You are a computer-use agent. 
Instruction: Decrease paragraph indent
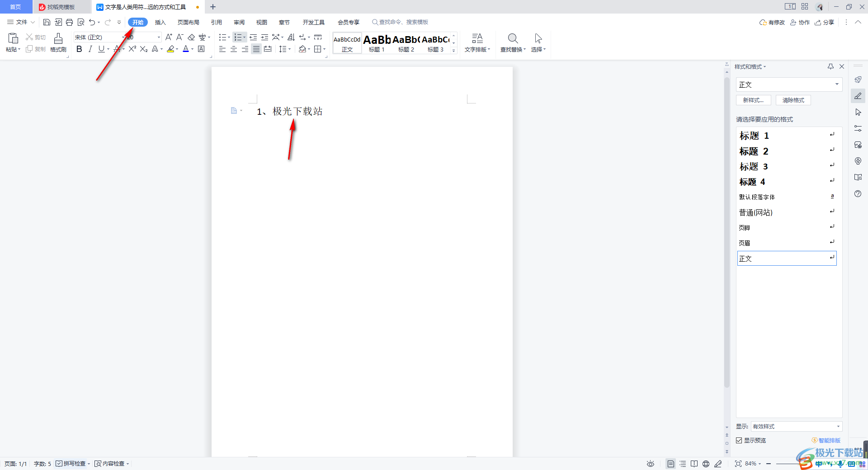tap(253, 37)
